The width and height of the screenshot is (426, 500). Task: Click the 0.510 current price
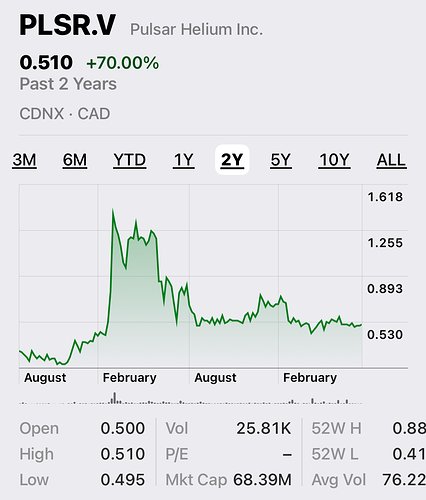pos(46,62)
